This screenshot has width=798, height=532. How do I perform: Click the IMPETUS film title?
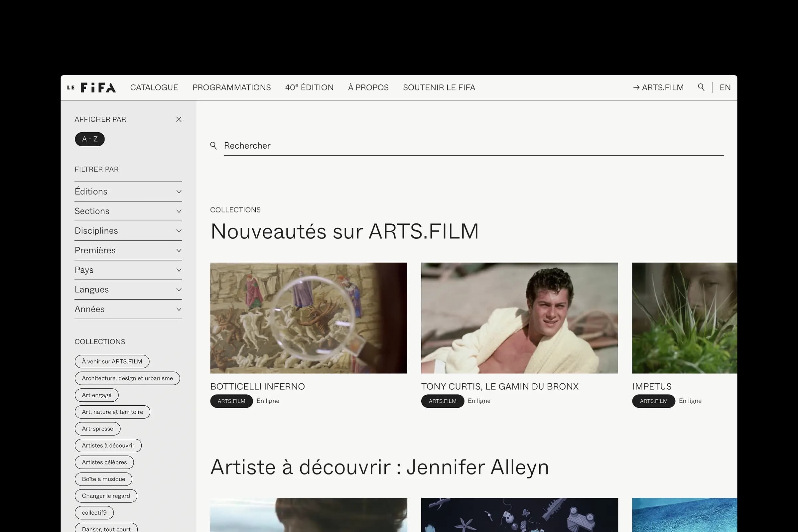coord(652,387)
